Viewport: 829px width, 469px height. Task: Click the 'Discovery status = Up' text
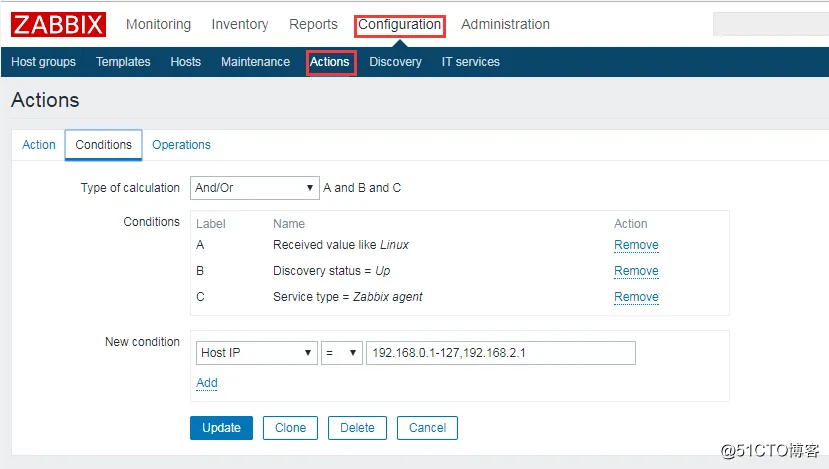tap(331, 271)
